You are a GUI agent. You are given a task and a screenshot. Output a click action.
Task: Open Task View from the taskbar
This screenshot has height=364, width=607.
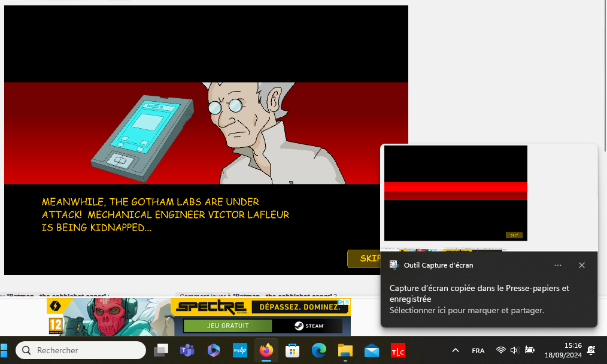pos(161,350)
